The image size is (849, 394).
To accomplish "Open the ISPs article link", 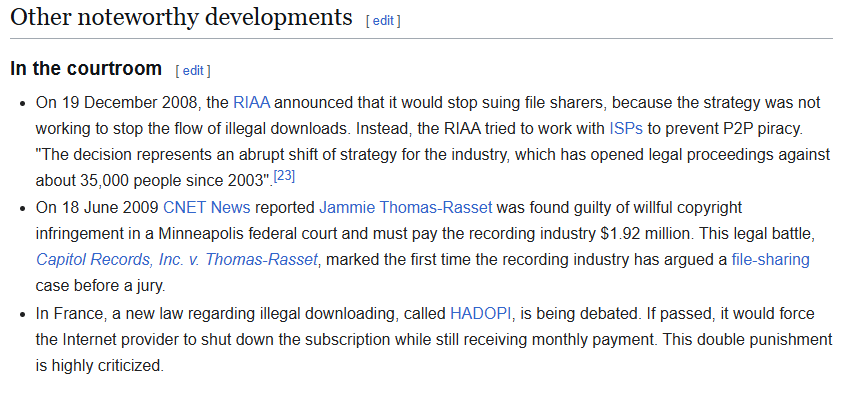I will pyautogui.click(x=626, y=129).
